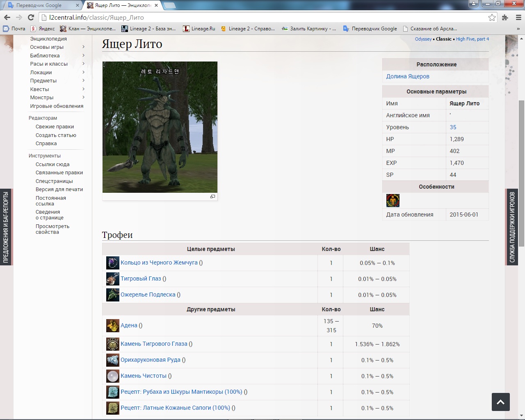Screen dimensions: 525x420
Task: Open the Сказание об Арсла bookmark
Action: coord(430,29)
